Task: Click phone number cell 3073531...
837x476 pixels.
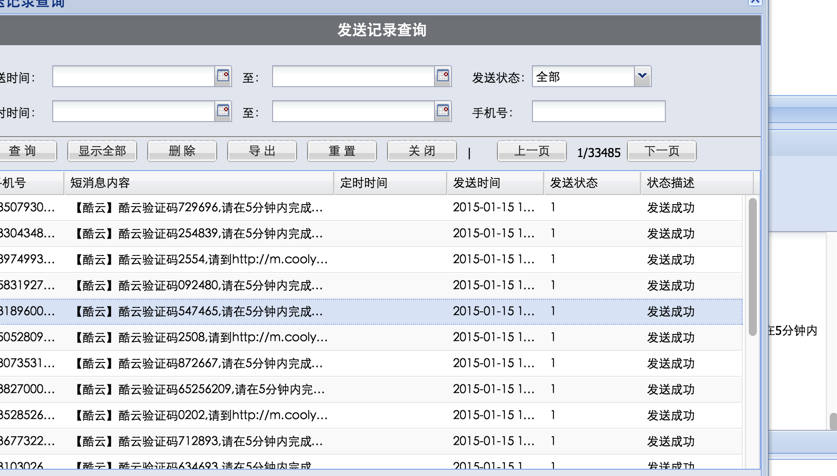Action: [x=27, y=363]
